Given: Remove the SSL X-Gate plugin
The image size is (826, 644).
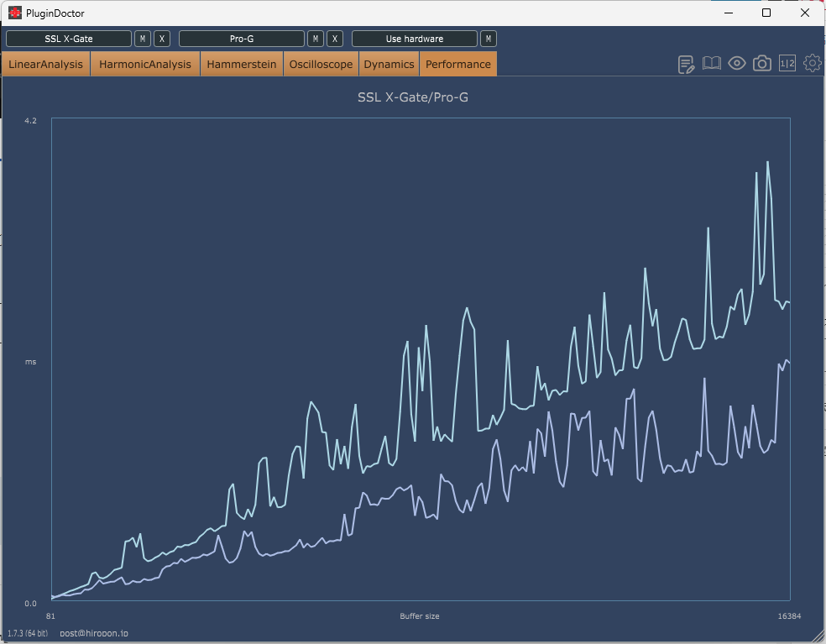Looking at the screenshot, I should [x=162, y=39].
